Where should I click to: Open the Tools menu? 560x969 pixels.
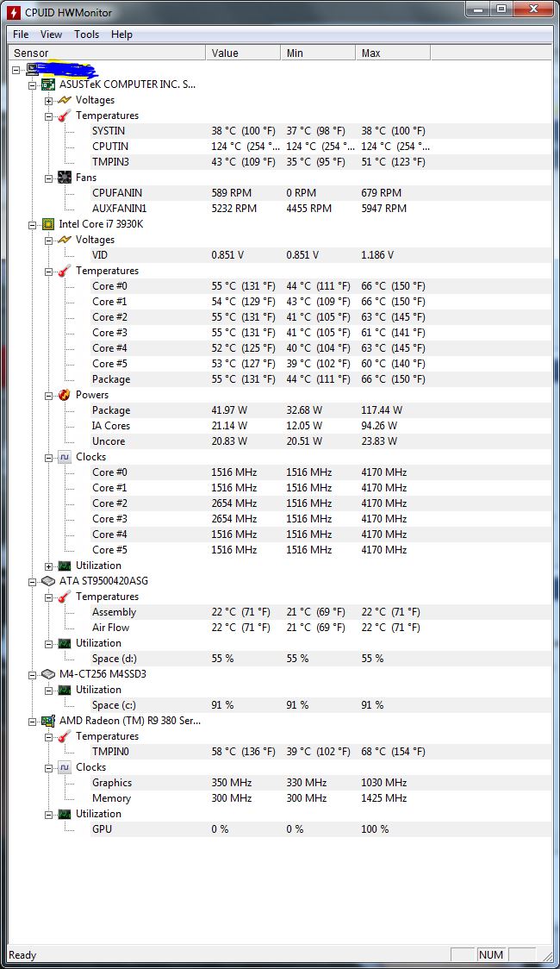click(x=86, y=34)
